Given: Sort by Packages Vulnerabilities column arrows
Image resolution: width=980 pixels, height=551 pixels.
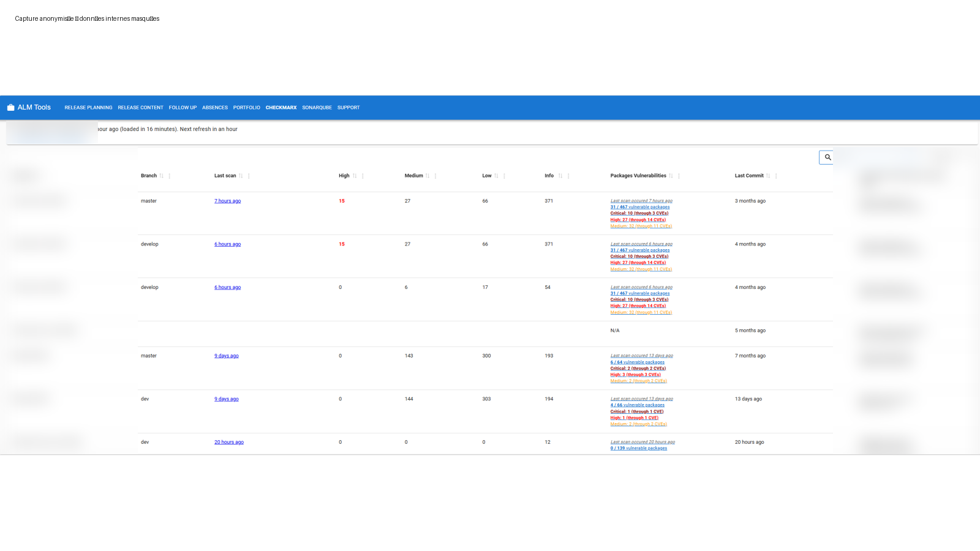Looking at the screenshot, I should point(671,176).
